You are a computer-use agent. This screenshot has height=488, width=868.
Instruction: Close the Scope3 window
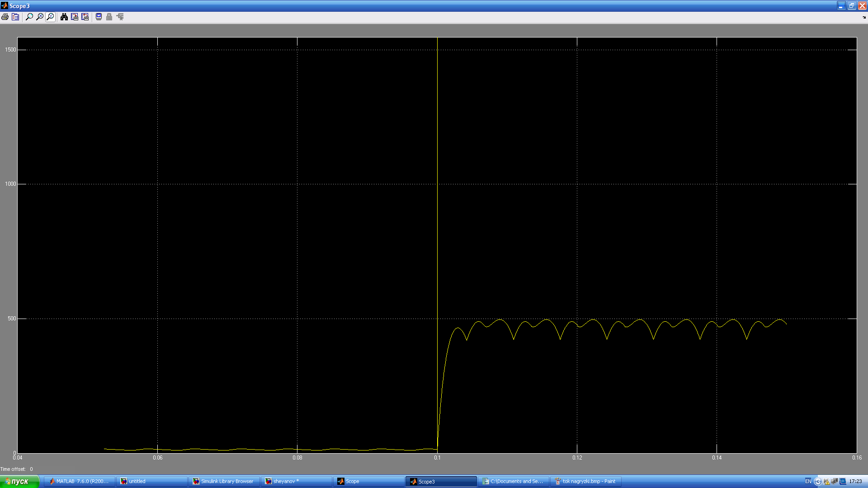point(862,6)
